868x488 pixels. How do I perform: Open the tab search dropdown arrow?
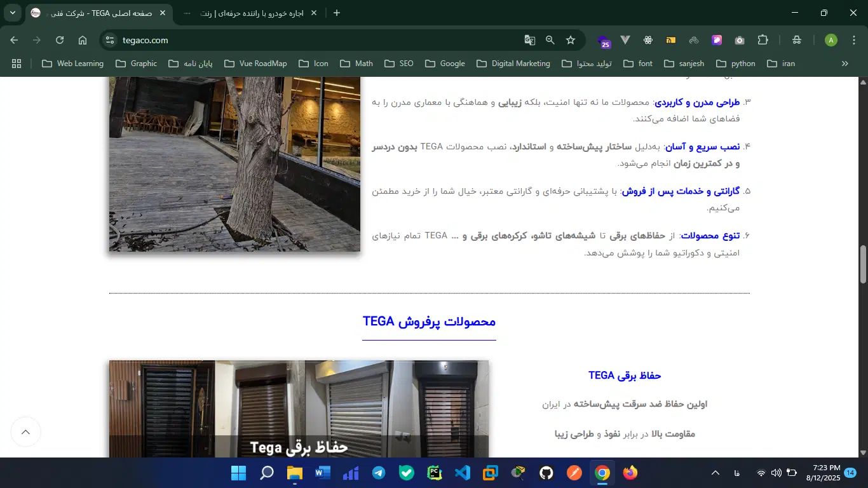pyautogui.click(x=13, y=13)
